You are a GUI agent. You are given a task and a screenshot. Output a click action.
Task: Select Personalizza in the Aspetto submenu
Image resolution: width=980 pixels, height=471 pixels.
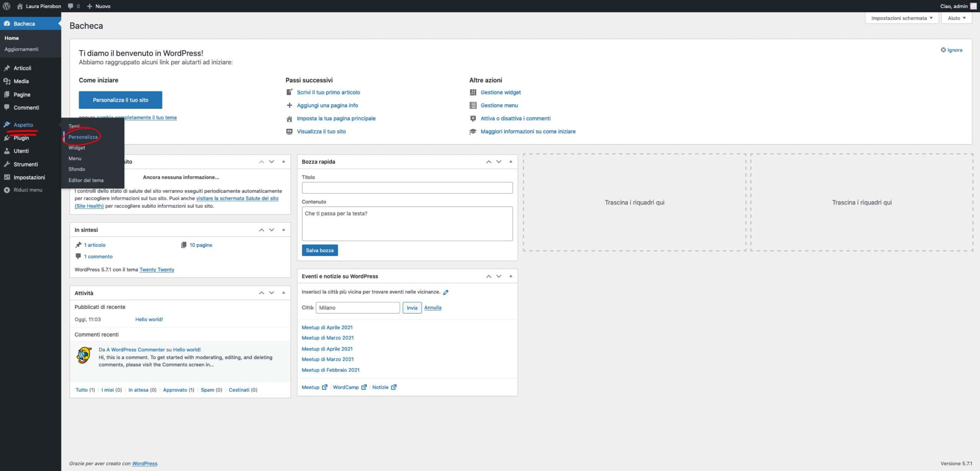83,137
